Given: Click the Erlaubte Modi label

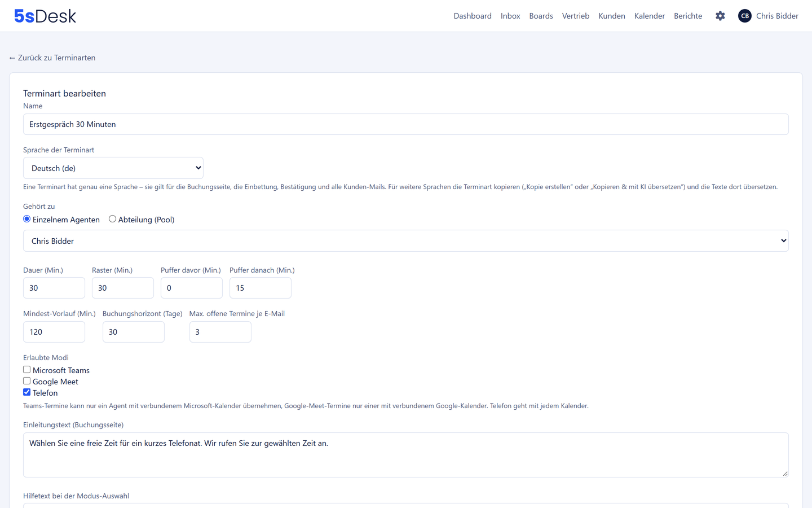Looking at the screenshot, I should [46, 357].
